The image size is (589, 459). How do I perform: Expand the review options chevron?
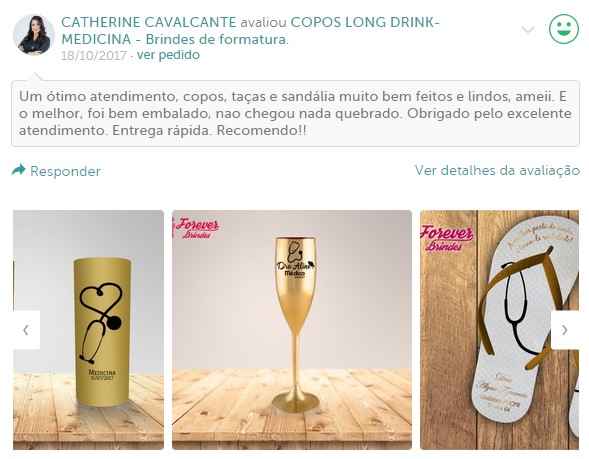coord(528,30)
